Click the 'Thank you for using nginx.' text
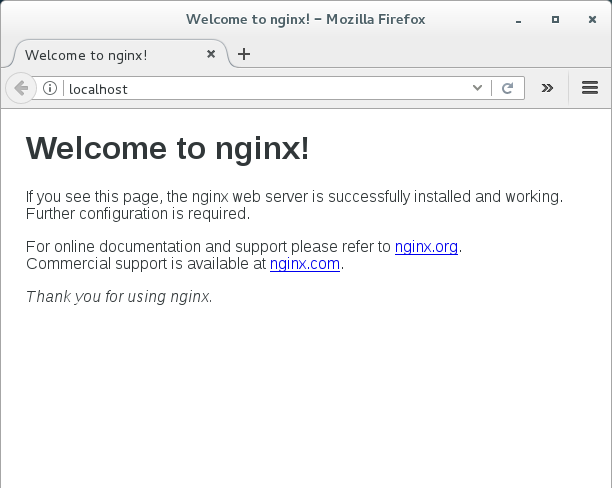This screenshot has width=612, height=488. click(x=119, y=297)
